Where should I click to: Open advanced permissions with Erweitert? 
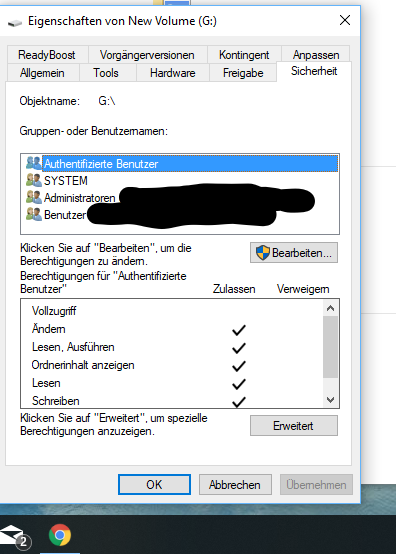[294, 426]
